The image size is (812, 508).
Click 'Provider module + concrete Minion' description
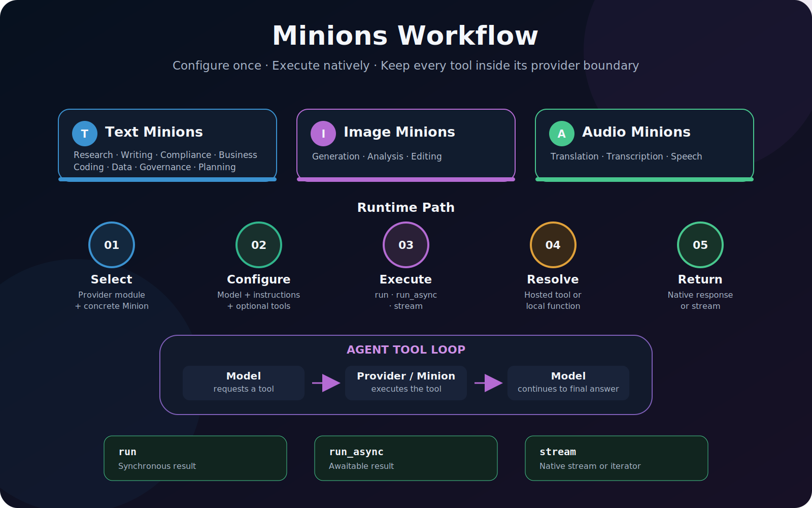click(x=112, y=300)
